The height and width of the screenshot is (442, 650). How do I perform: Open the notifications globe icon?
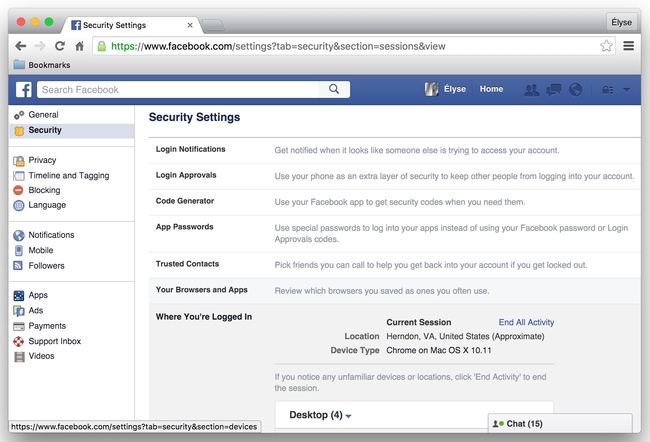tap(575, 89)
